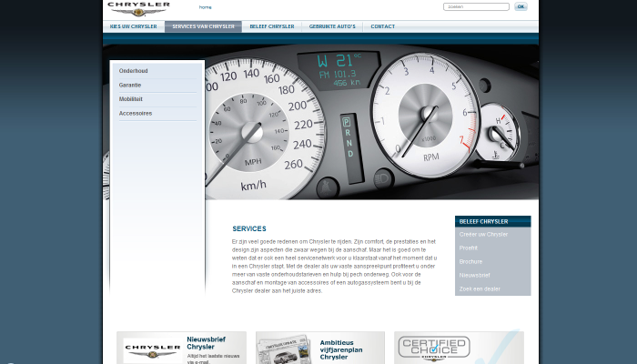Viewport: 637px width, 364px height.
Task: Open Garantie from the sidebar menu
Action: click(130, 85)
